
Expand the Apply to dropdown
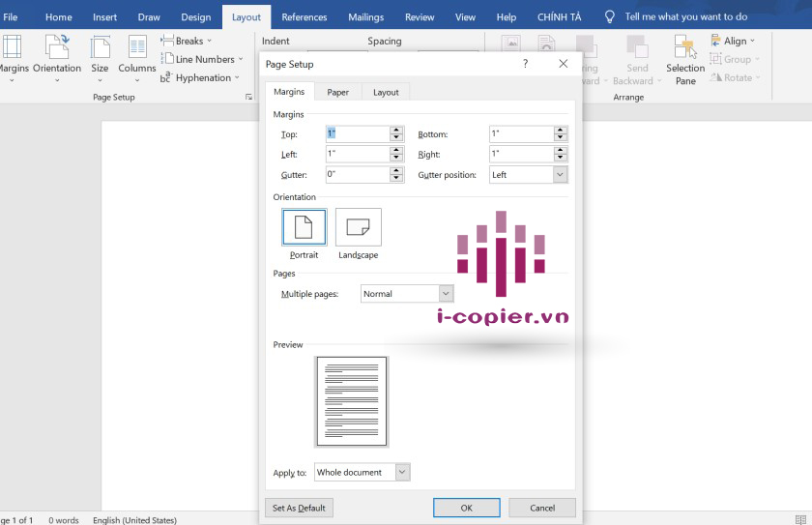(x=403, y=473)
